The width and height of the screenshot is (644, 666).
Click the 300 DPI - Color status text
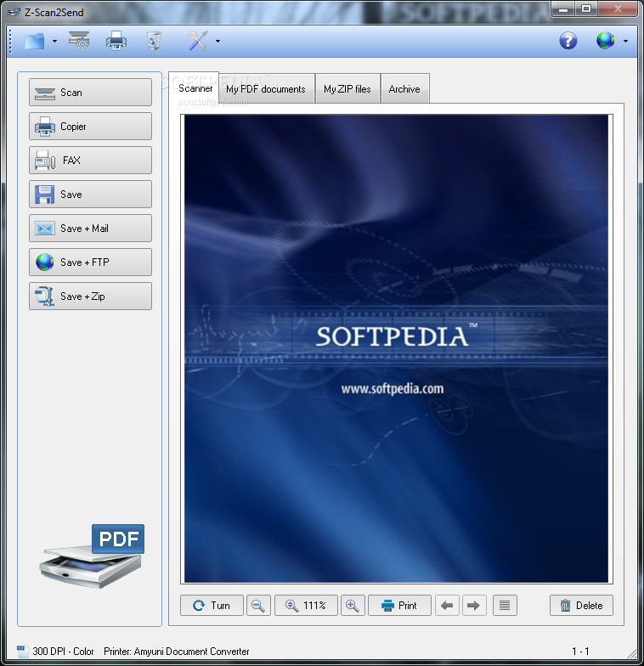pos(63,651)
